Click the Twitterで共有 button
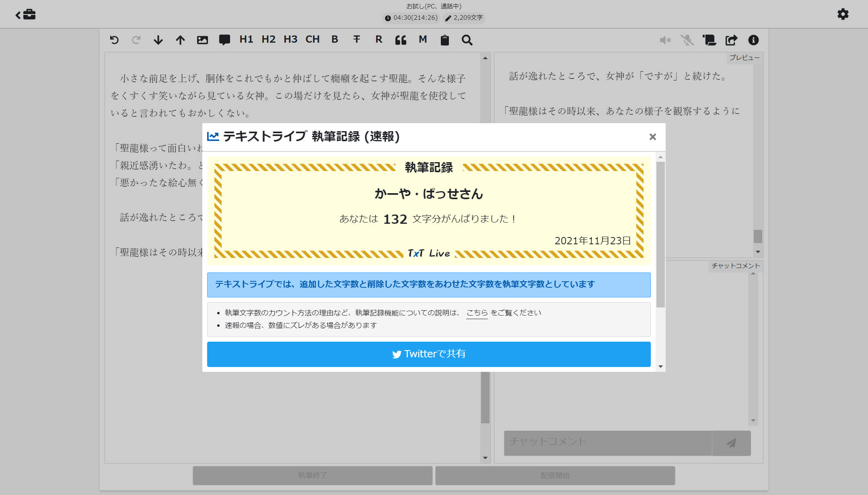 pos(429,354)
